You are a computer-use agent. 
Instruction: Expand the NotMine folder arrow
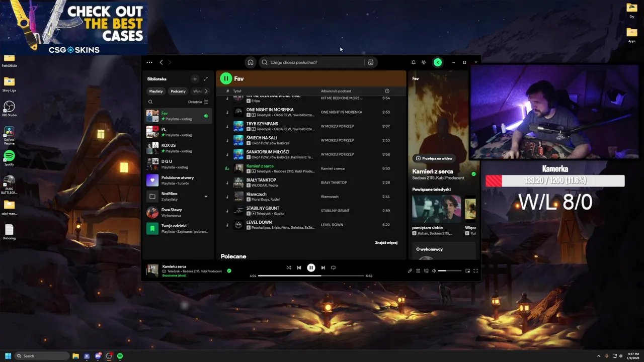tap(206, 197)
